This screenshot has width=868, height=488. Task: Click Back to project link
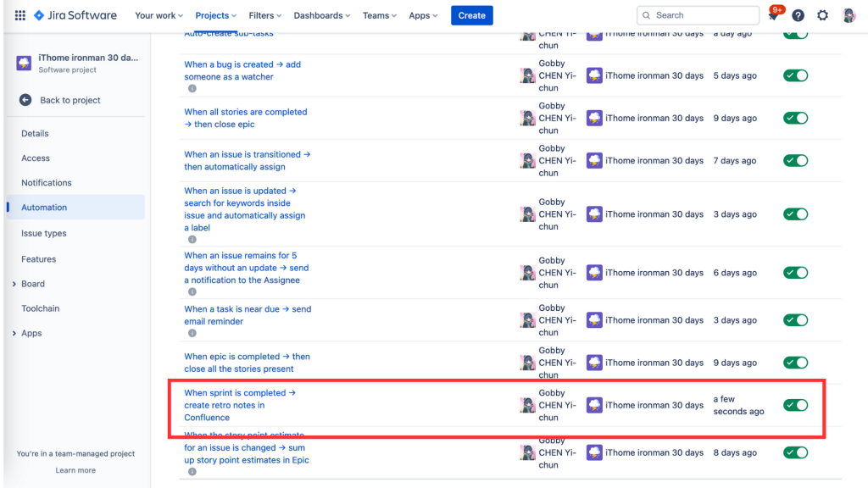coord(70,100)
